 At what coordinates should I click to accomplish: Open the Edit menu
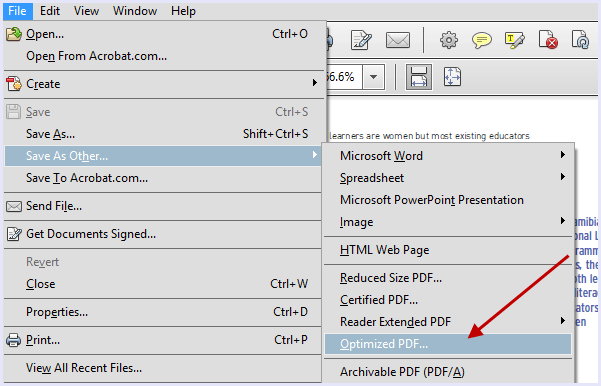50,11
